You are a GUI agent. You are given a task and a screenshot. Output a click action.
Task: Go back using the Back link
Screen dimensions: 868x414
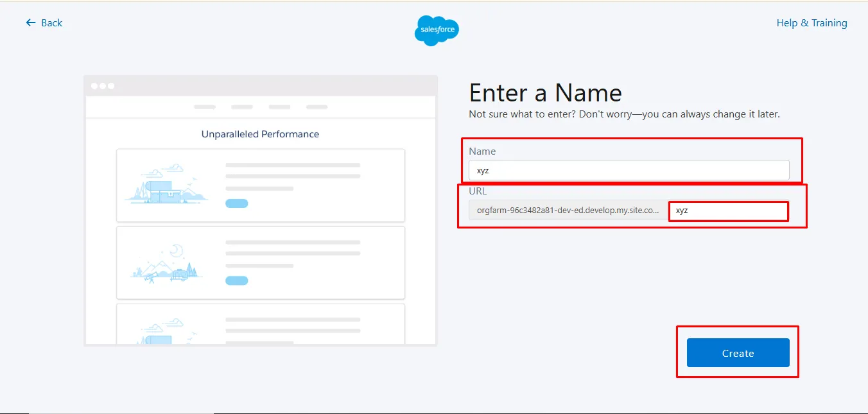44,22
